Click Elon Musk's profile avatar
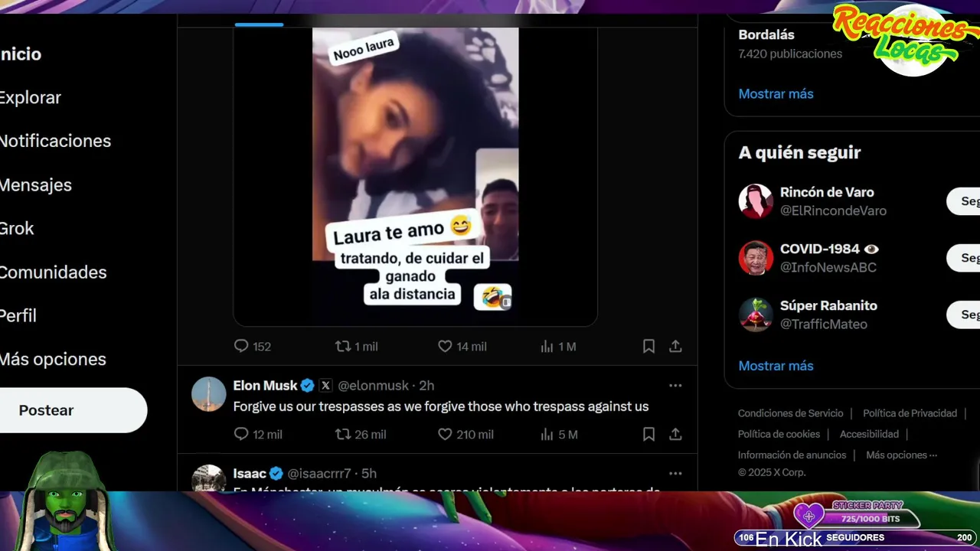The image size is (980, 551). point(208,395)
